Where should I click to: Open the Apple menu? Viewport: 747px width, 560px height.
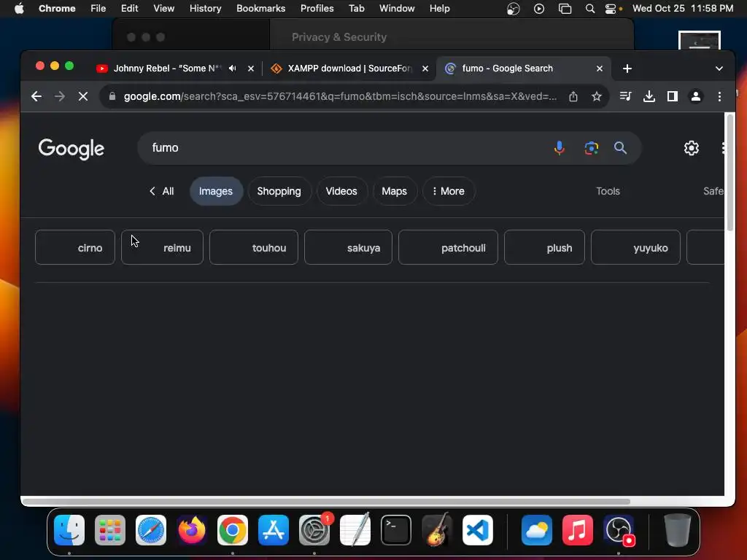coord(19,9)
